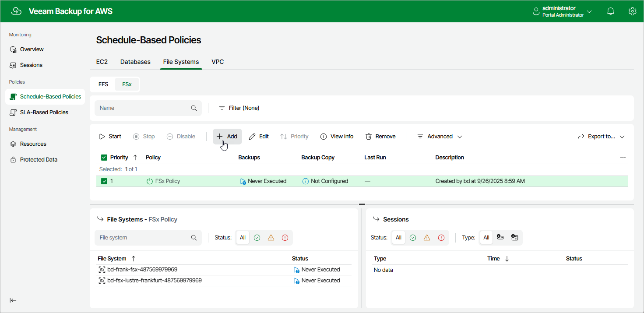Switch to the EC2 tab
Image resolution: width=644 pixels, height=313 pixels.
click(102, 62)
